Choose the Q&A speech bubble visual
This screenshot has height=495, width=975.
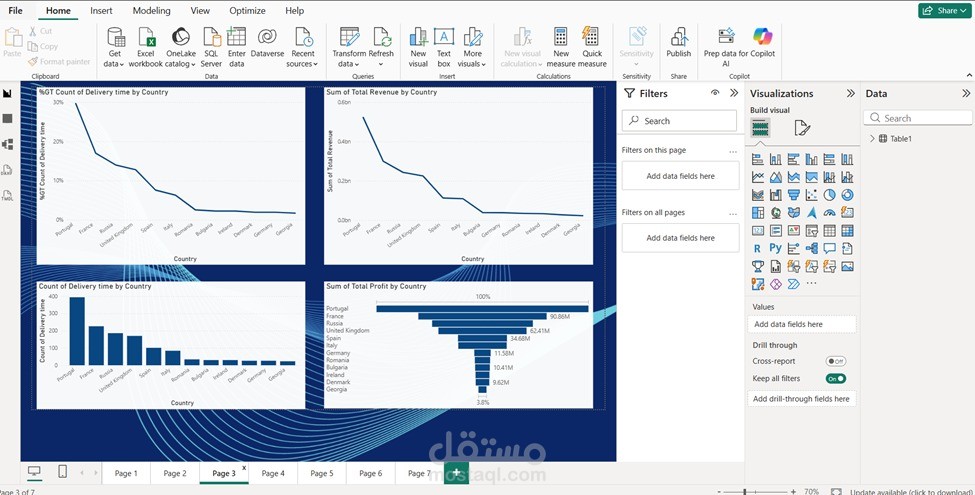coord(829,248)
